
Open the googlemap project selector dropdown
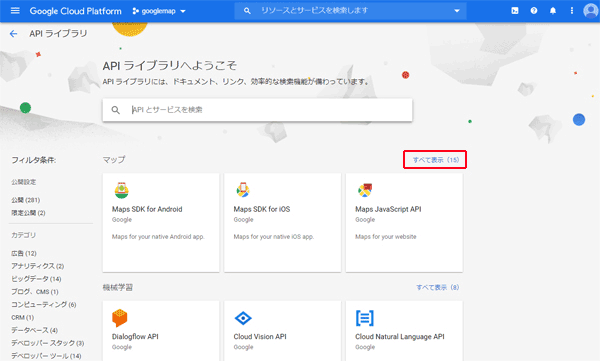click(159, 11)
